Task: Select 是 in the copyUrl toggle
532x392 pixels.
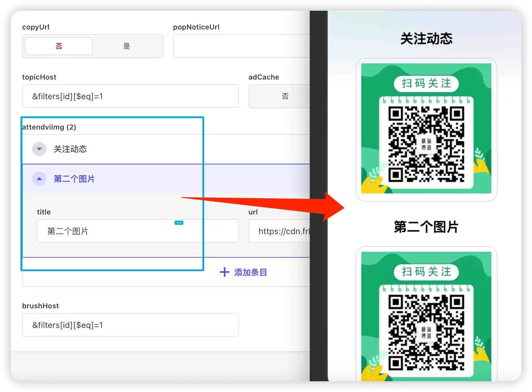Action: point(127,46)
